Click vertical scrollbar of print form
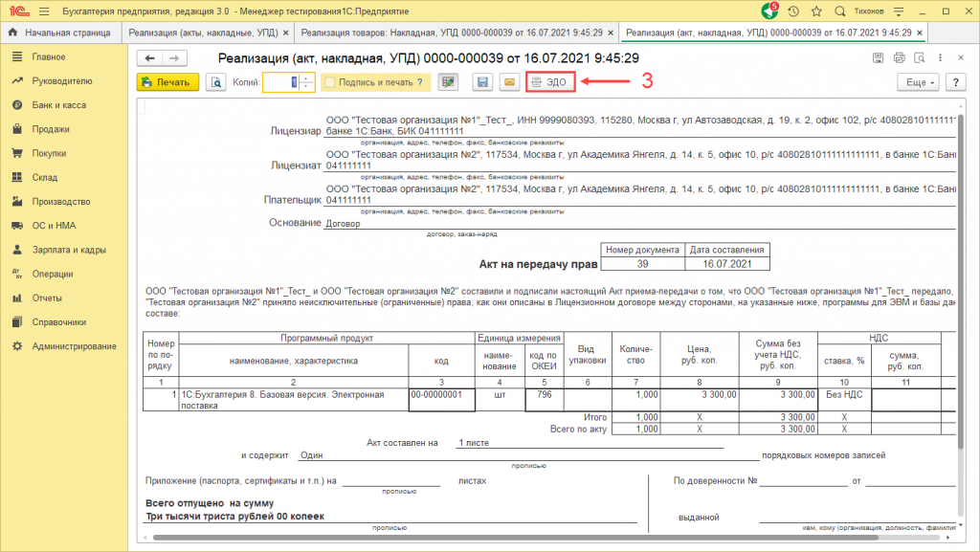The height and width of the screenshot is (552, 980). [961, 281]
